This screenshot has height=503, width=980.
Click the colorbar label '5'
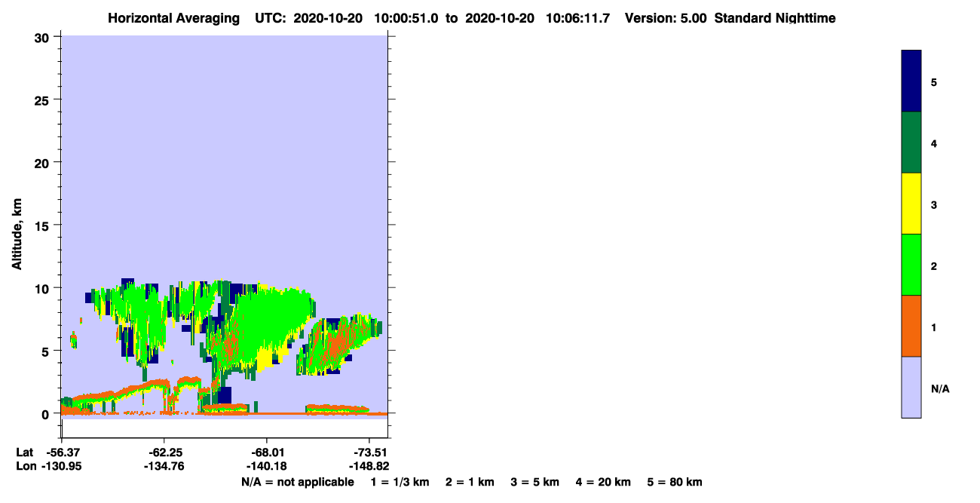934,82
